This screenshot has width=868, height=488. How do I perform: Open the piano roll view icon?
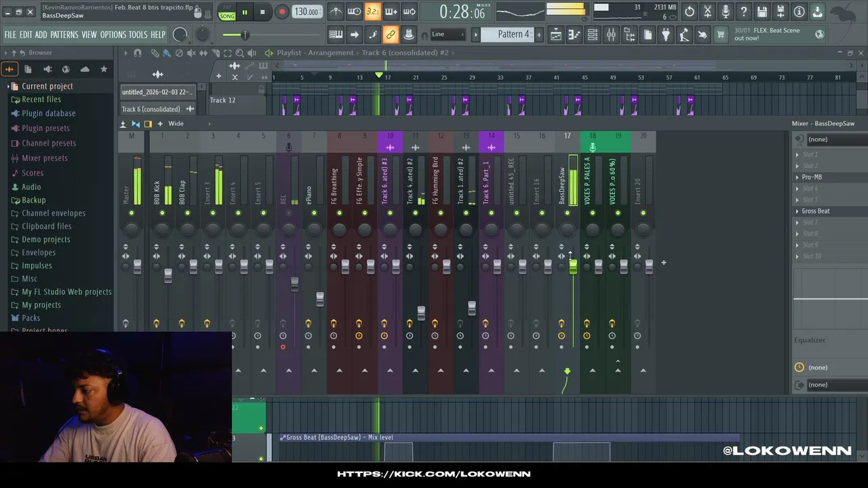coord(574,35)
